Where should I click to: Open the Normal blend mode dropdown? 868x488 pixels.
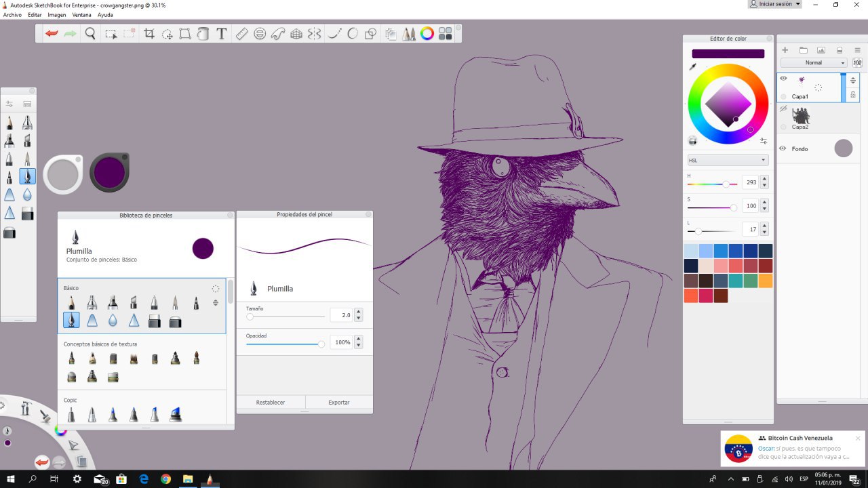(814, 62)
